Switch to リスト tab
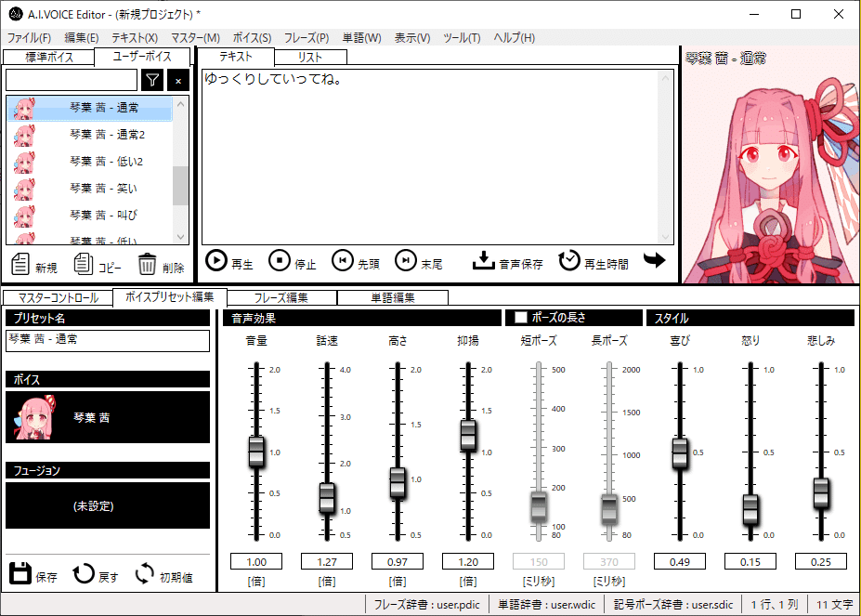861x616 pixels. point(310,58)
